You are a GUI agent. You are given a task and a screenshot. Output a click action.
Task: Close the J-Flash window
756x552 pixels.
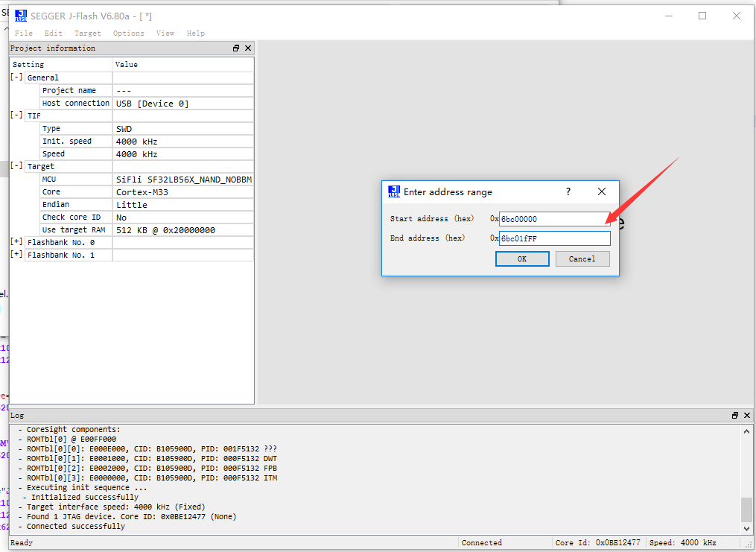[x=737, y=16]
